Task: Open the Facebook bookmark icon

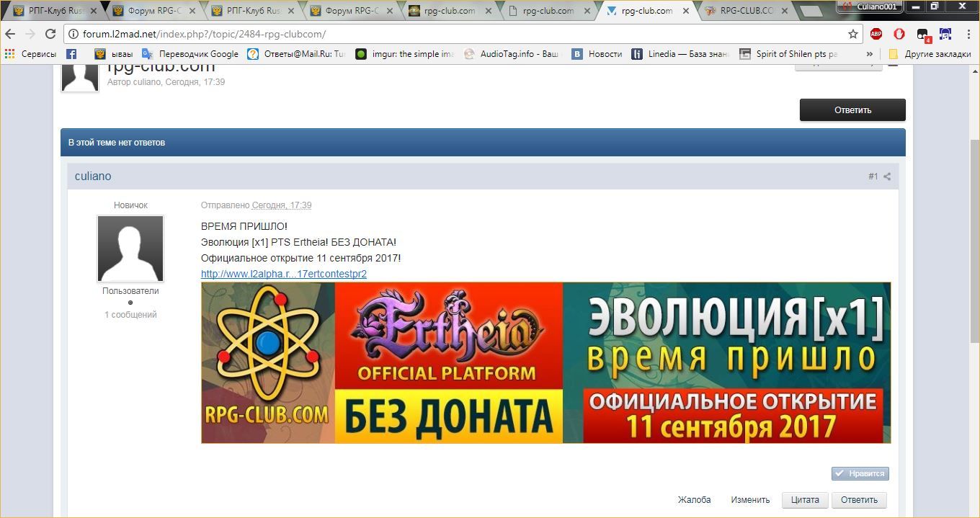Action: coord(71,54)
